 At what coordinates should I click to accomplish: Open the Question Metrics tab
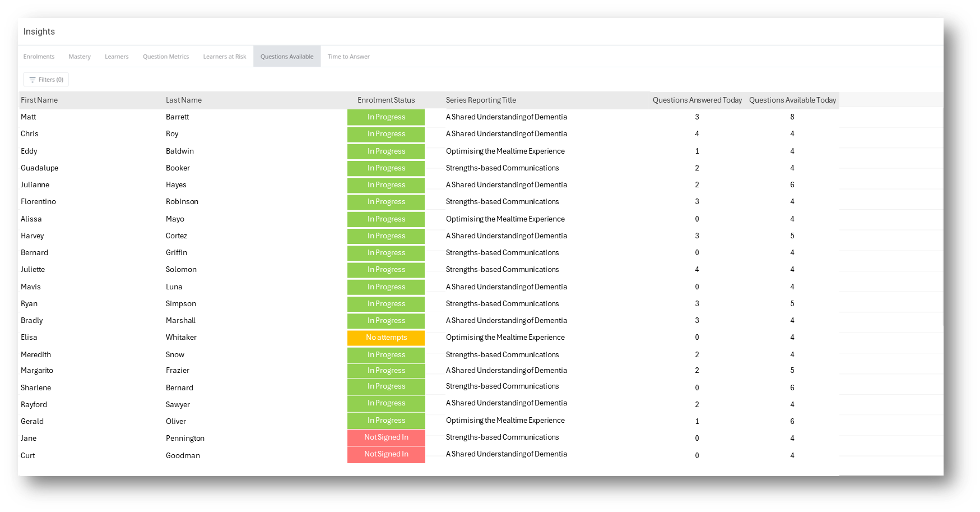166,57
